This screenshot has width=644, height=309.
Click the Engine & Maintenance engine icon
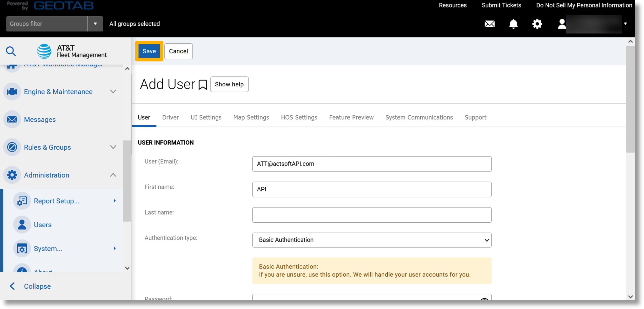click(x=12, y=92)
